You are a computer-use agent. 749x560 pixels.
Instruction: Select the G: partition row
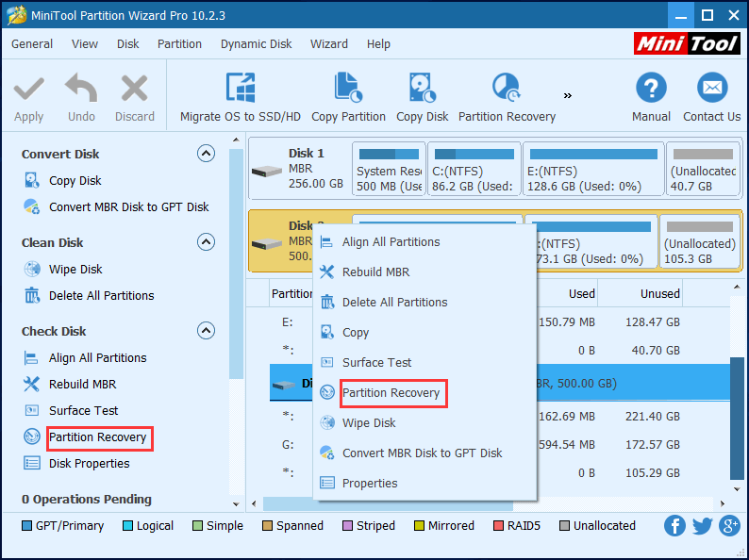(499, 444)
